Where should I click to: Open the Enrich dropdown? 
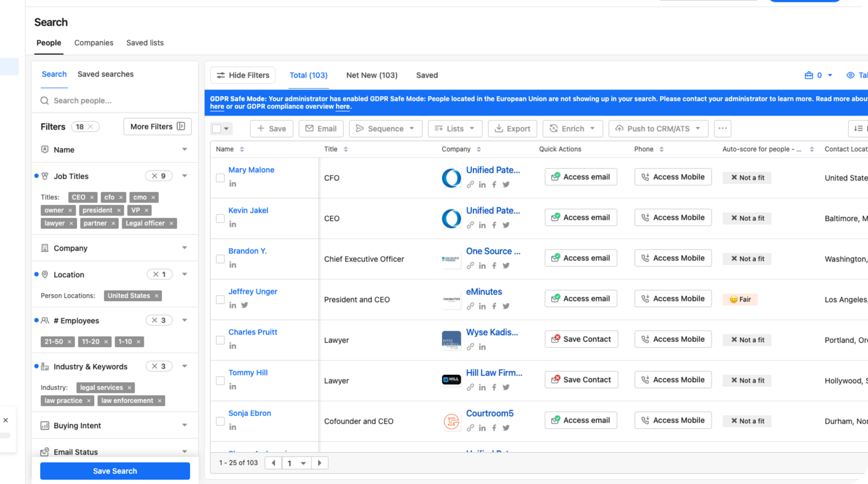click(572, 128)
